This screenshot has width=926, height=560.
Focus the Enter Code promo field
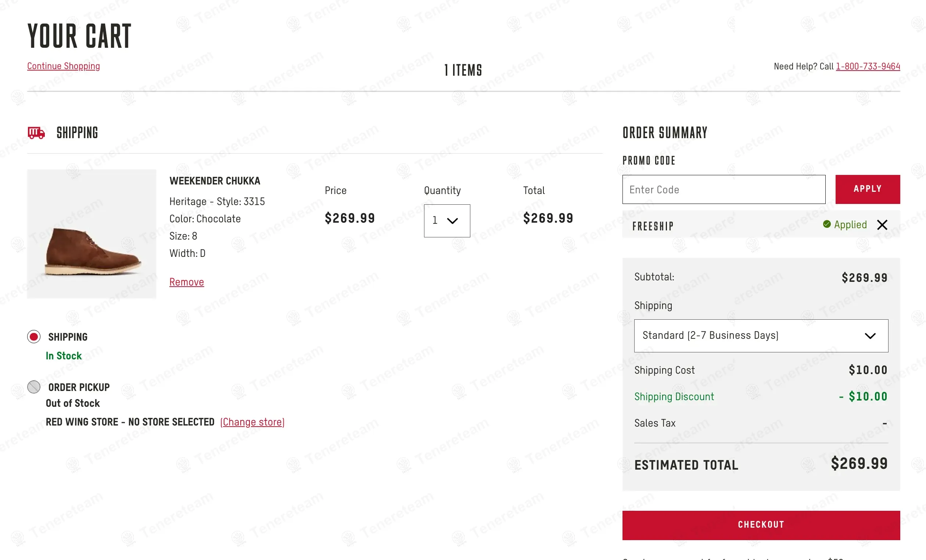coord(724,190)
